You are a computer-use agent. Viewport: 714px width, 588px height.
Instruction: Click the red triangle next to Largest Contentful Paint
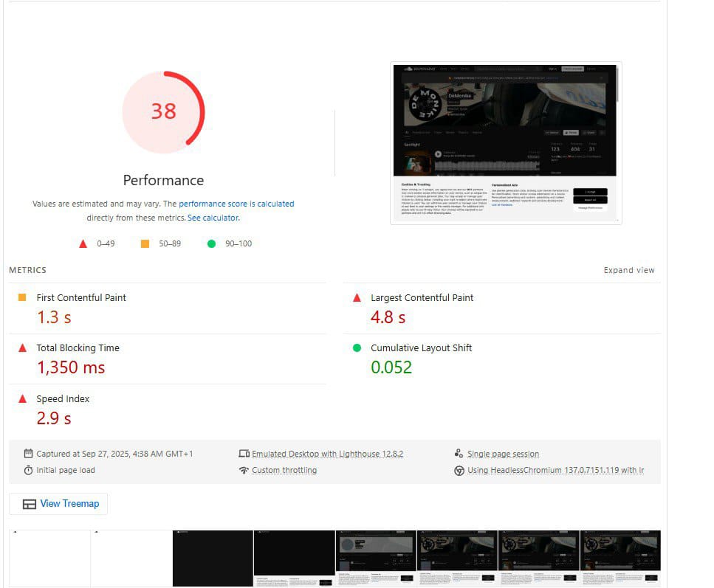click(357, 297)
